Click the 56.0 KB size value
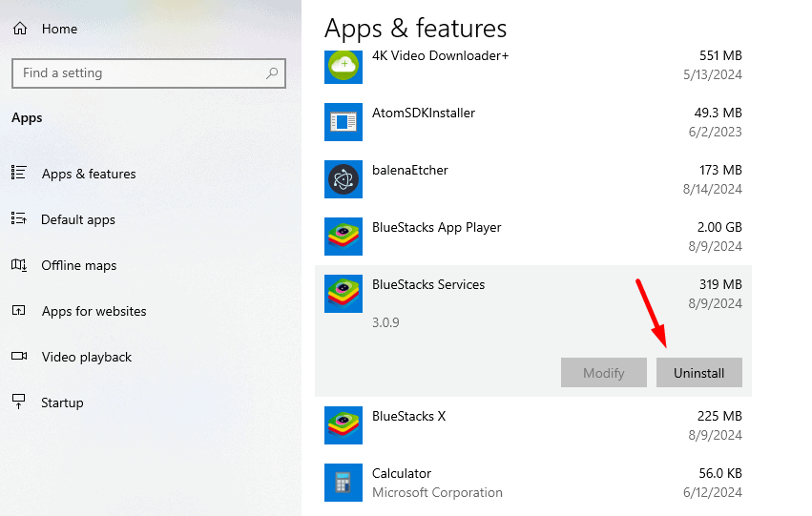The image size is (812, 516). click(x=720, y=473)
